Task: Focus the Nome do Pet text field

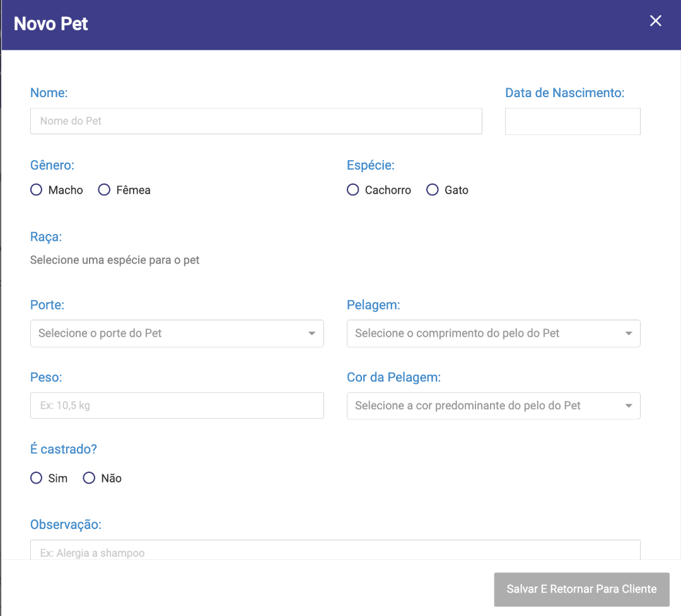Action: tap(256, 121)
